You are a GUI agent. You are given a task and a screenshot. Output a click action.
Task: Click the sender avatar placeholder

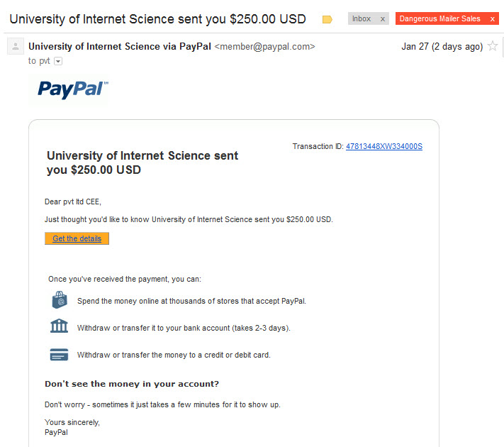pos(16,46)
